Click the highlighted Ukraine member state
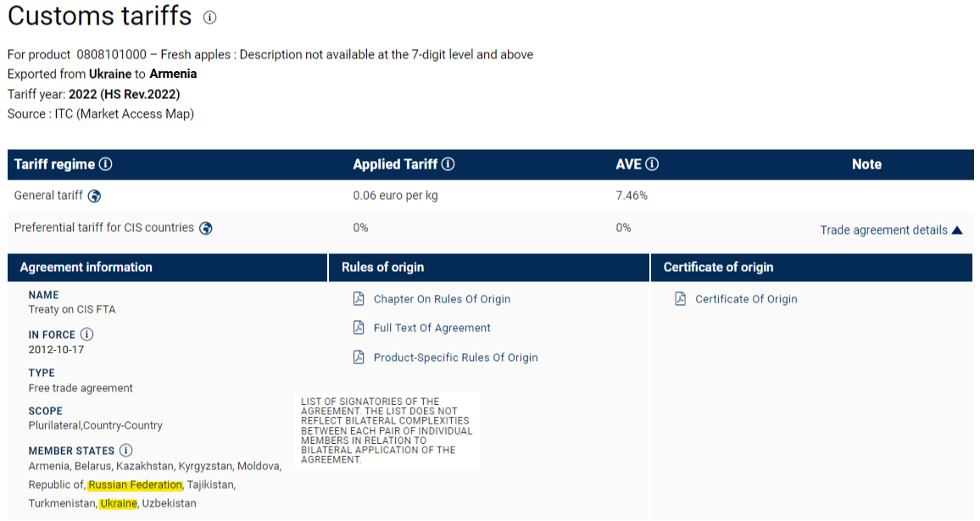 pyautogui.click(x=118, y=503)
